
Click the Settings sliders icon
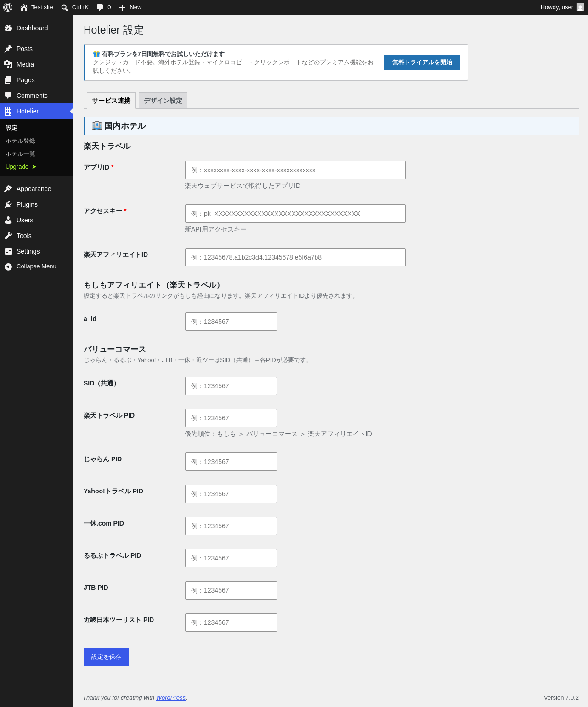[8, 251]
